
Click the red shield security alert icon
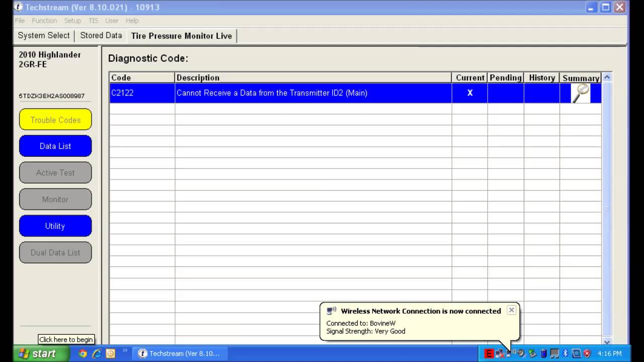click(x=587, y=353)
